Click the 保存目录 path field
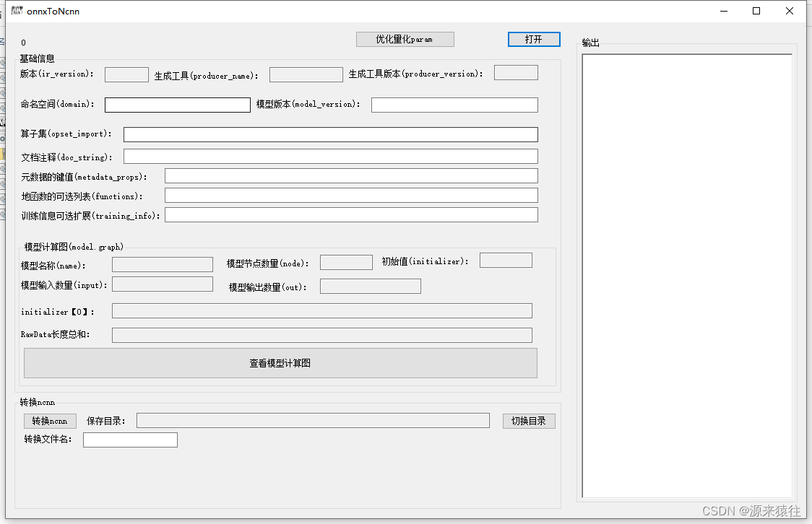Image resolution: width=812 pixels, height=524 pixels. pos(314,421)
